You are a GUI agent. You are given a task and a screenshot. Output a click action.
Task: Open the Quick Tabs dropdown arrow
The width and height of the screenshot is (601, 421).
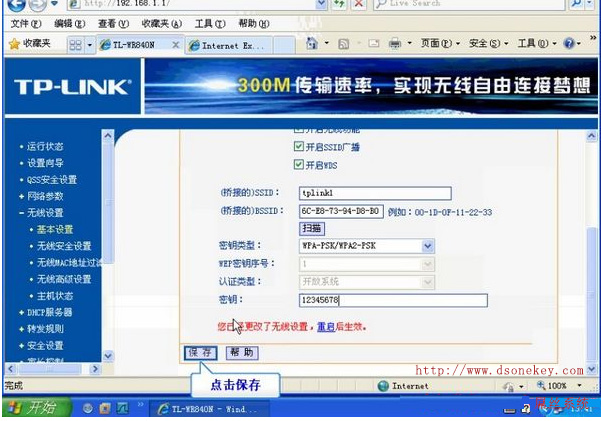point(89,45)
